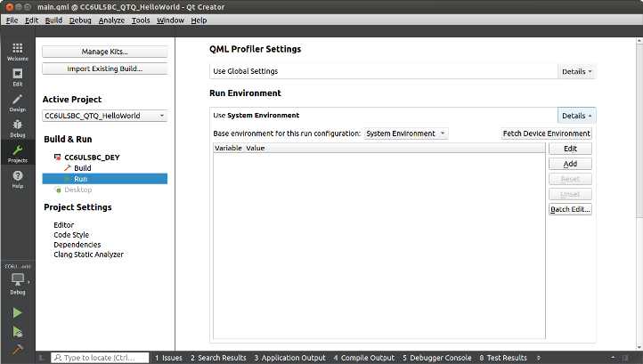643x364 pixels.
Task: Click the Batch Edit button
Action: [x=570, y=209]
